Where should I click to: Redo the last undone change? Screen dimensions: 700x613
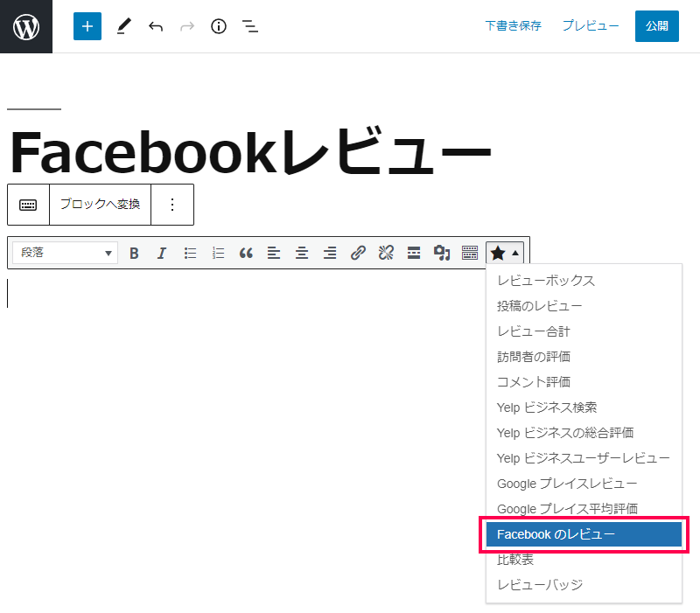coord(187,26)
